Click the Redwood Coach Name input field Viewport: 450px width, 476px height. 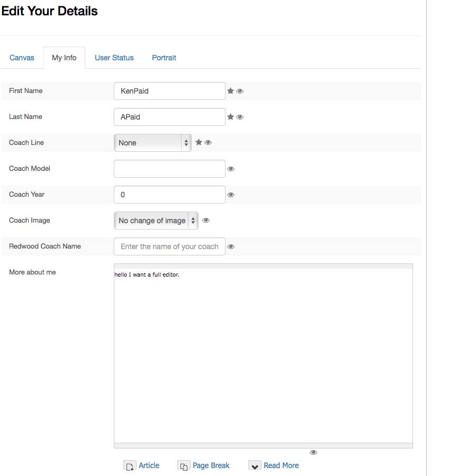point(169,246)
